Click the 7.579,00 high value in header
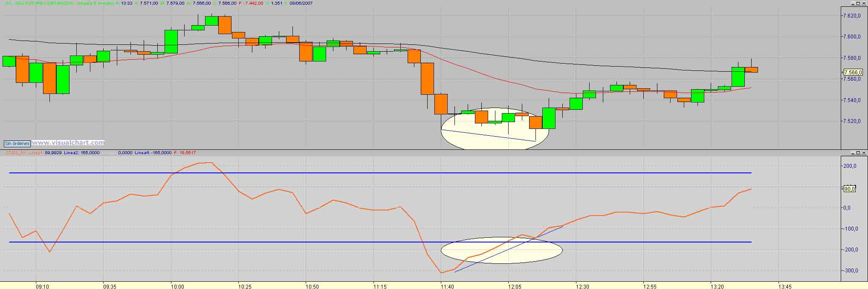This screenshot has width=868, height=289. (175, 3)
